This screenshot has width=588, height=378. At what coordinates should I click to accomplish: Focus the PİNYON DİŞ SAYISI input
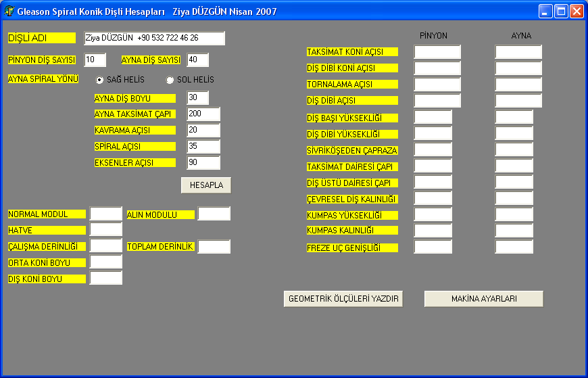[x=95, y=60]
